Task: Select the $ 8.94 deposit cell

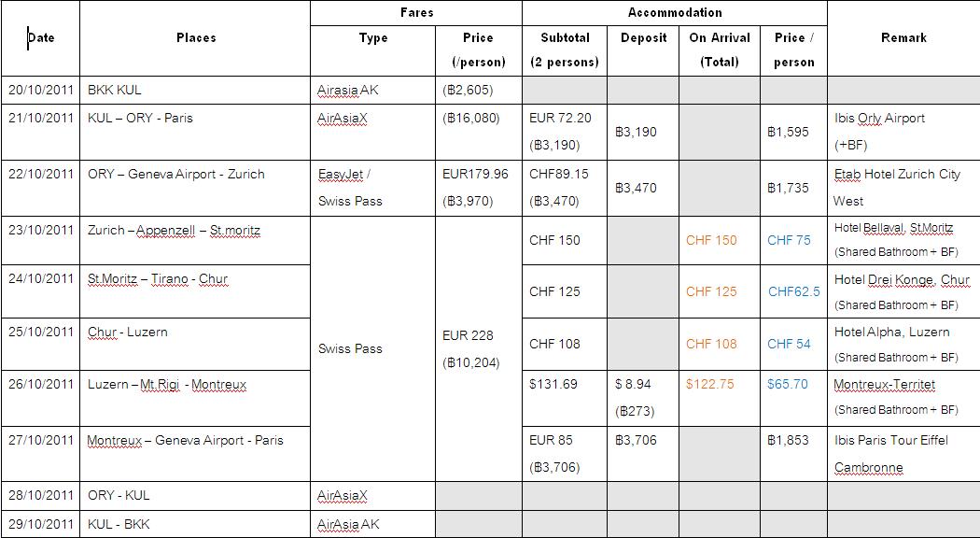Action: (x=643, y=398)
